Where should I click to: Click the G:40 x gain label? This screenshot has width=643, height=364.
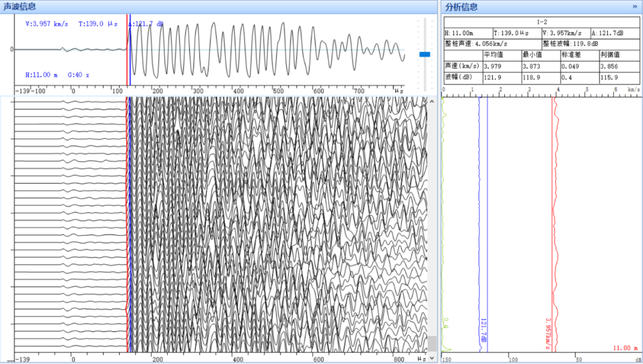79,75
